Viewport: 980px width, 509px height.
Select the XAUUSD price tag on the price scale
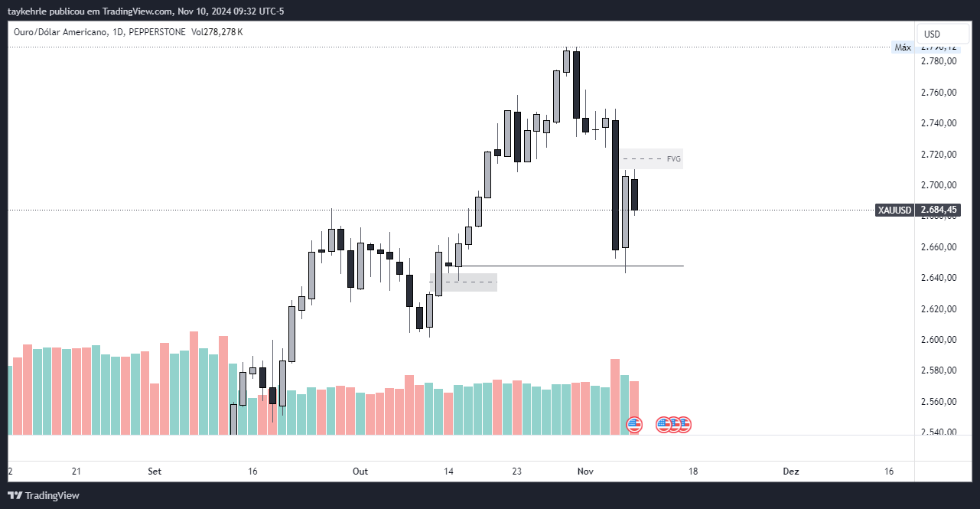coord(894,209)
